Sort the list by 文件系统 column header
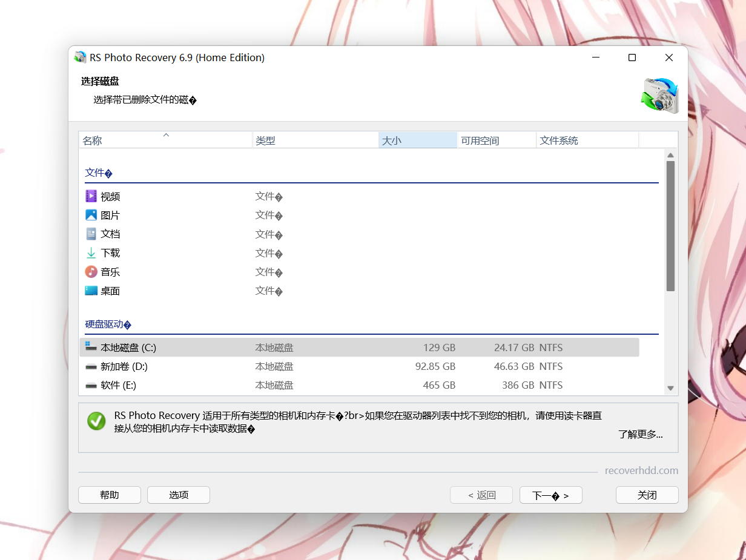 pos(587,140)
